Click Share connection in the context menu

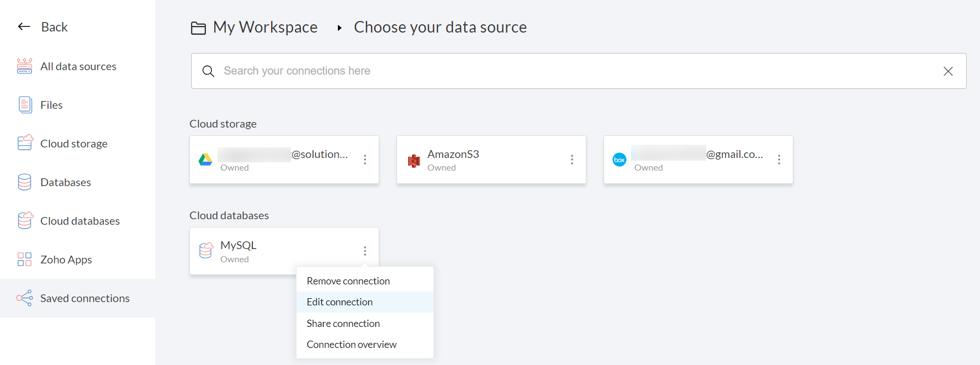tap(343, 324)
